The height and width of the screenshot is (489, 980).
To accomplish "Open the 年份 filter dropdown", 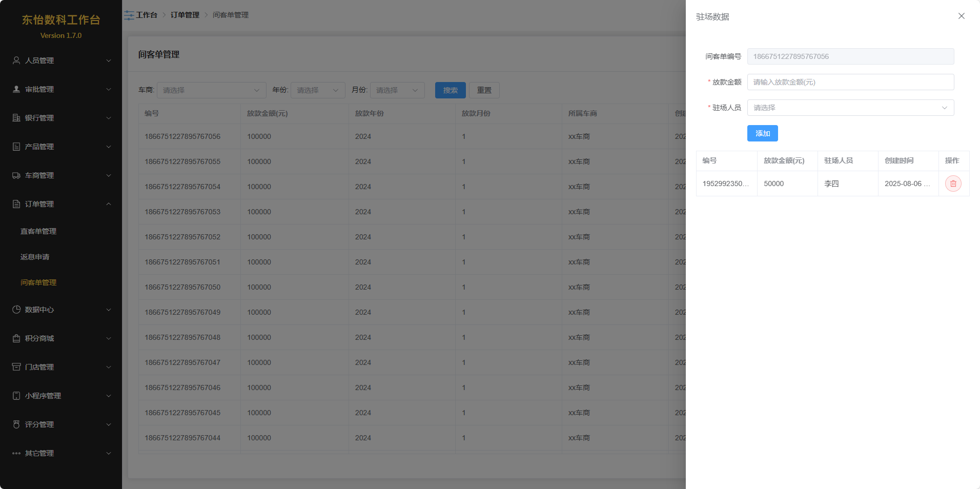I will 317,90.
